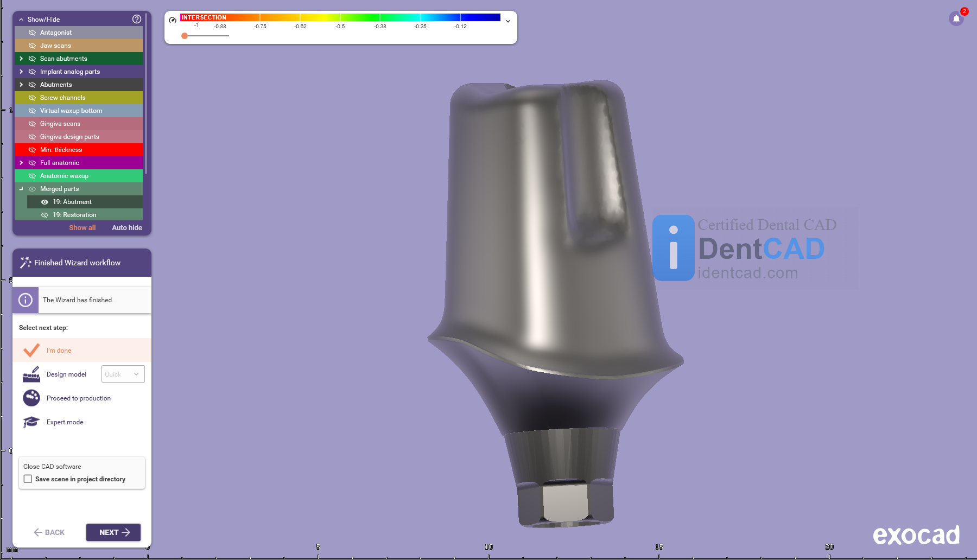Image resolution: width=977 pixels, height=560 pixels.
Task: Enable Save scene in project directory
Action: [x=28, y=479]
